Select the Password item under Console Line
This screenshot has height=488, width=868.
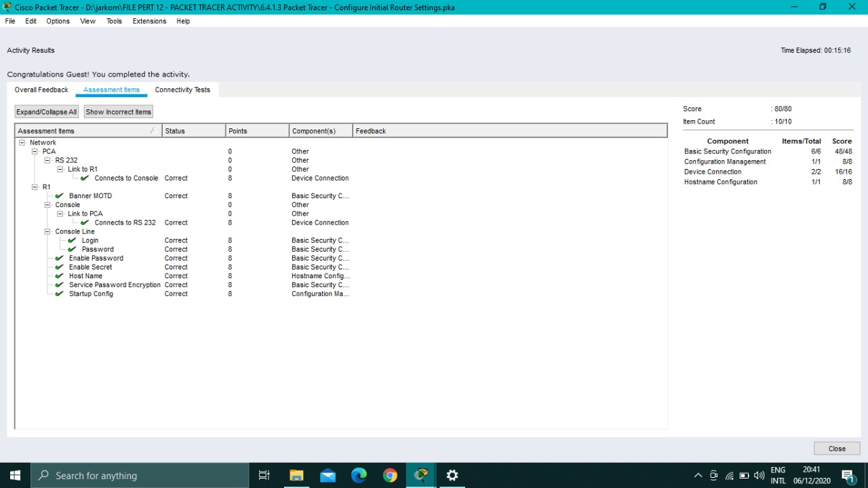(x=98, y=249)
